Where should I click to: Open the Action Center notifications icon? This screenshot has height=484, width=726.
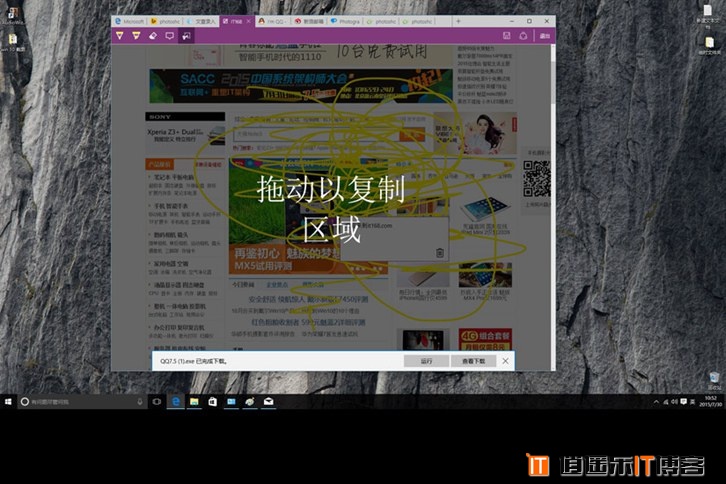tap(683, 402)
